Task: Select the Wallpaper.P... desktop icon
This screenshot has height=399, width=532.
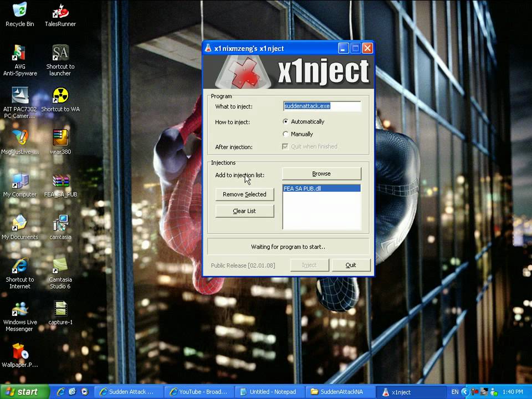Action: click(20, 356)
